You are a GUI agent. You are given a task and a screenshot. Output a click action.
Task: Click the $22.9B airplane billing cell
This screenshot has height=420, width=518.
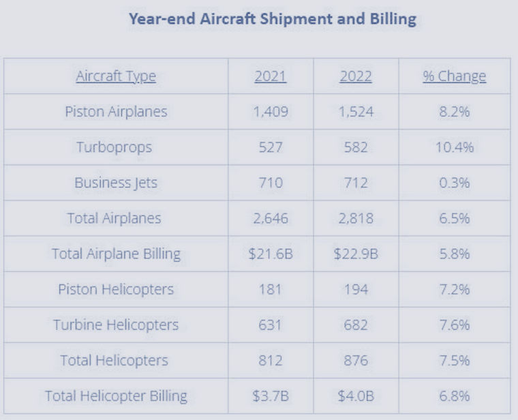[356, 254]
